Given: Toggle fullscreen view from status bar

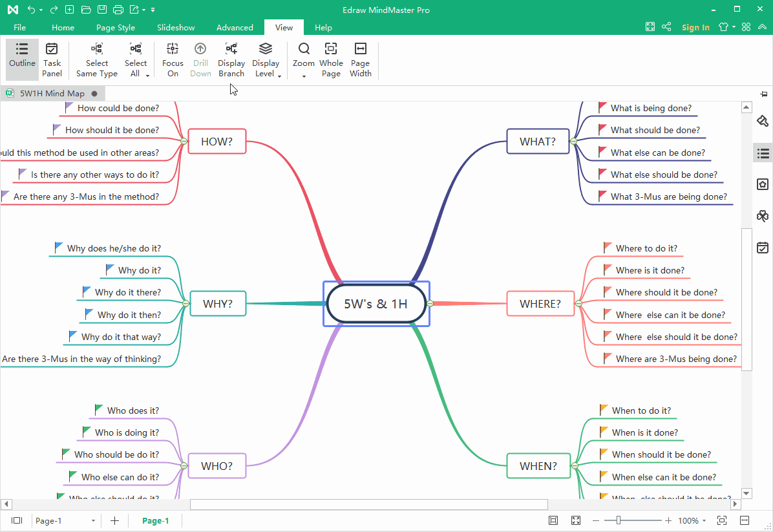Looking at the screenshot, I should 575,520.
